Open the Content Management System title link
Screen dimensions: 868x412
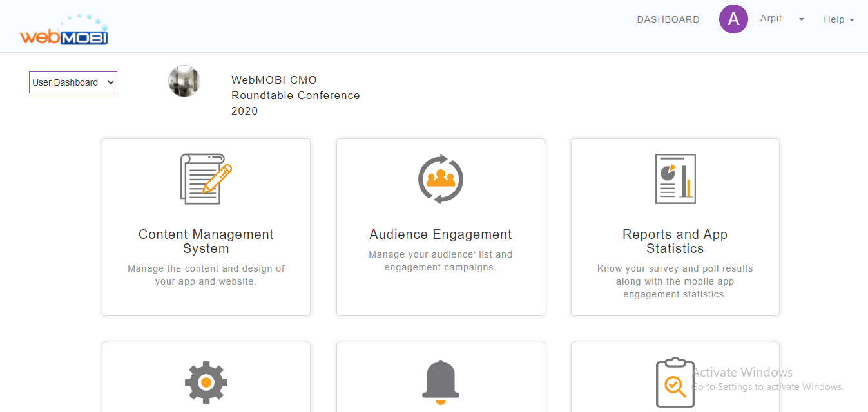point(206,241)
